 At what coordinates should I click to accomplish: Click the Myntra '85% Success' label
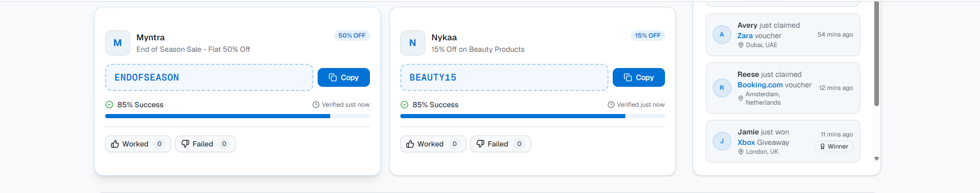140,105
